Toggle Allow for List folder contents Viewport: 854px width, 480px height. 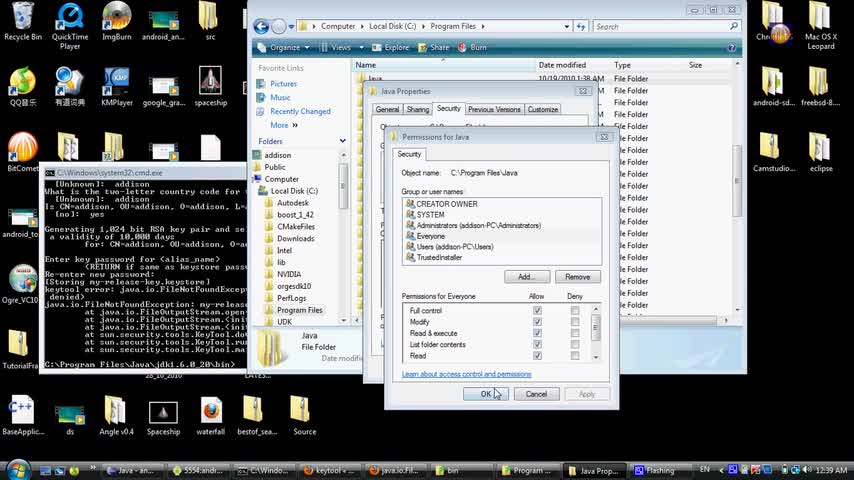pos(537,344)
